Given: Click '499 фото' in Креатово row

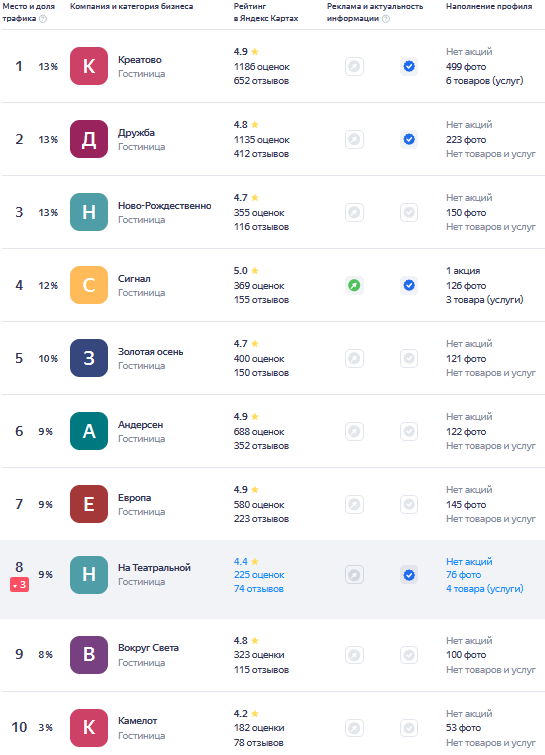Looking at the screenshot, I should click(466, 67).
